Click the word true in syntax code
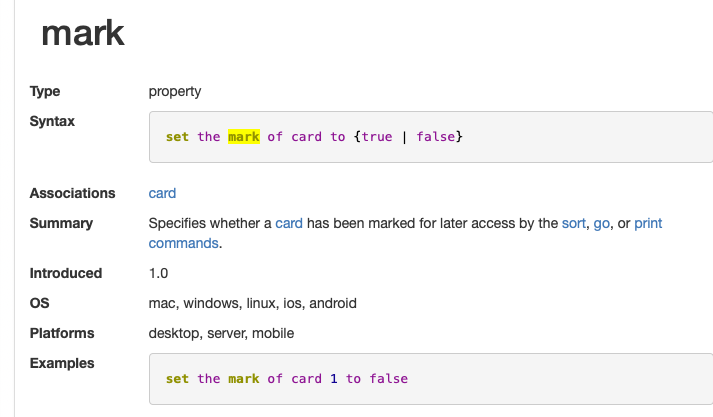Screen dimensions: 713x417 [376, 137]
